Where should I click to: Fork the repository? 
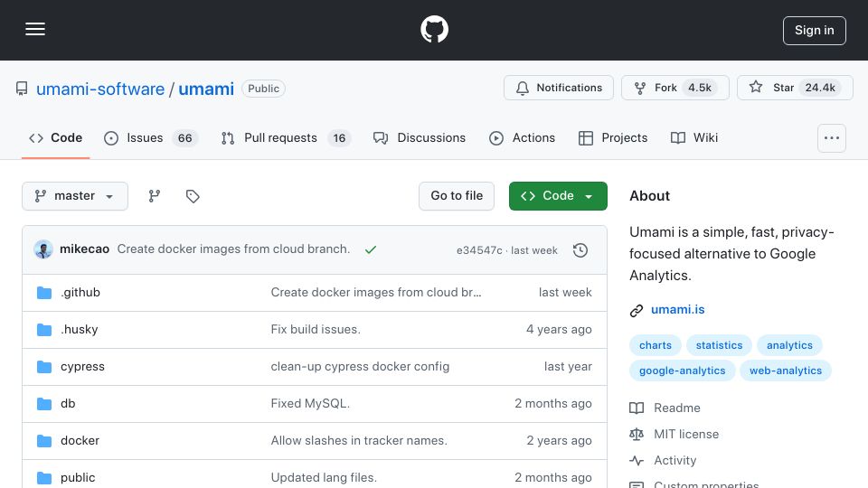click(675, 88)
